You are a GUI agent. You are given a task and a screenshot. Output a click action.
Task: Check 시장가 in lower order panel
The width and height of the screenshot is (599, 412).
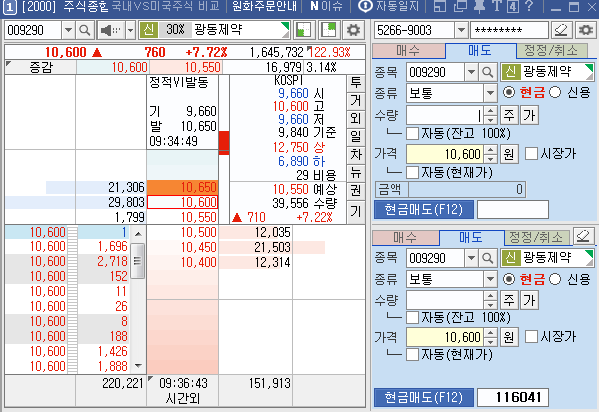click(x=531, y=337)
